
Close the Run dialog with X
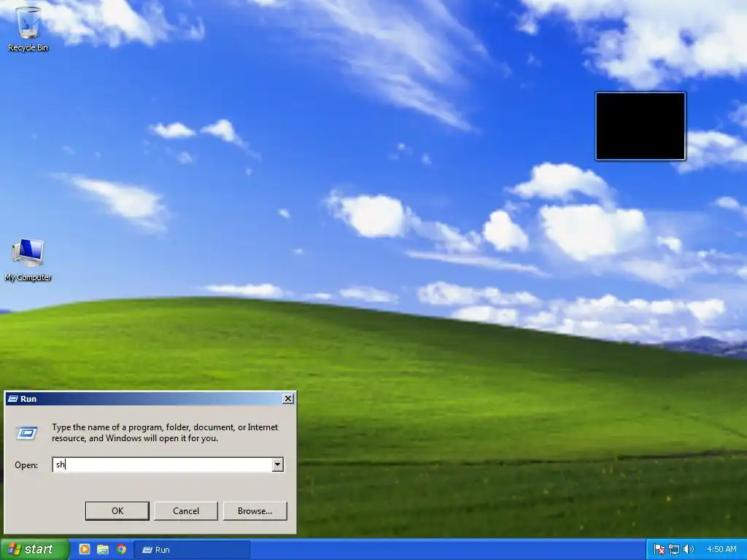click(x=288, y=399)
